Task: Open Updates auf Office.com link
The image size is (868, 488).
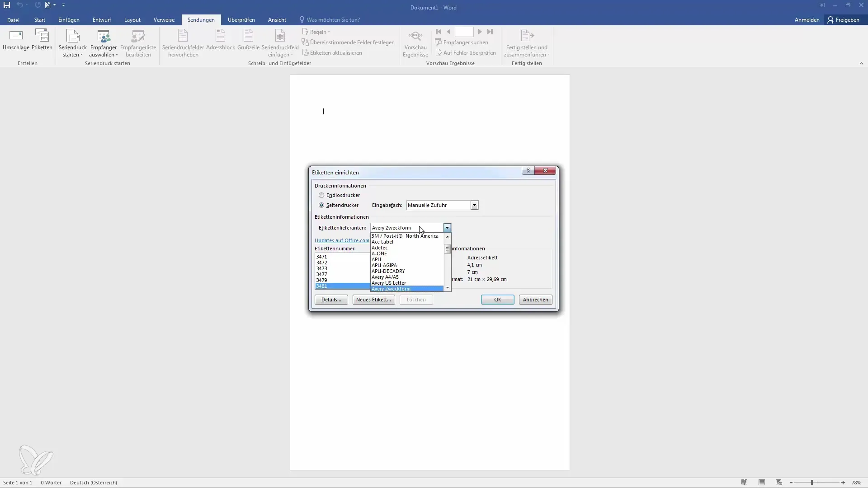Action: [x=342, y=240]
